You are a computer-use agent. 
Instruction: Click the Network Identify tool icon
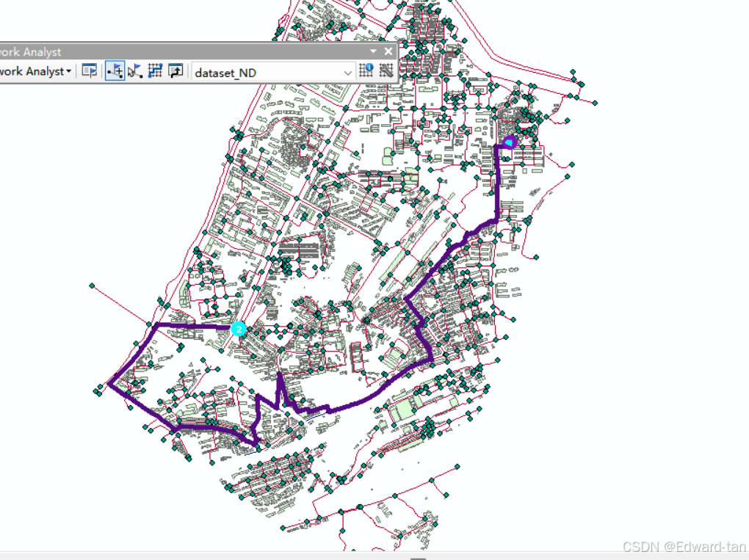click(366, 71)
